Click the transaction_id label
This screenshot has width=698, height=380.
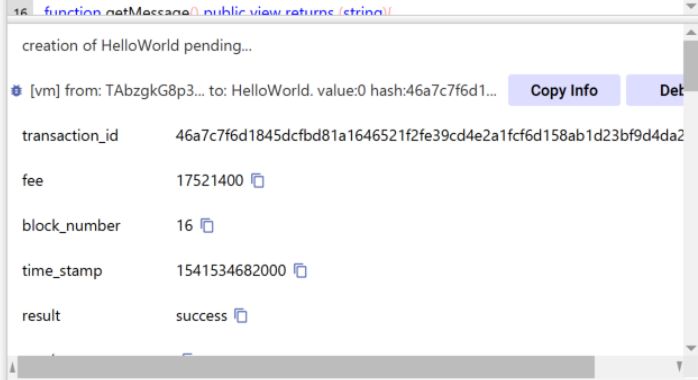tap(70, 136)
